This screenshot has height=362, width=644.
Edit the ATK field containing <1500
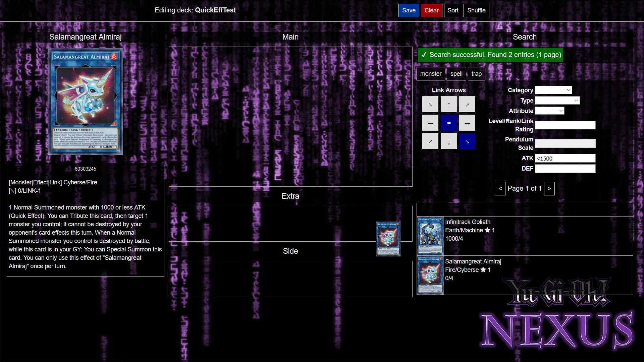pos(565,158)
